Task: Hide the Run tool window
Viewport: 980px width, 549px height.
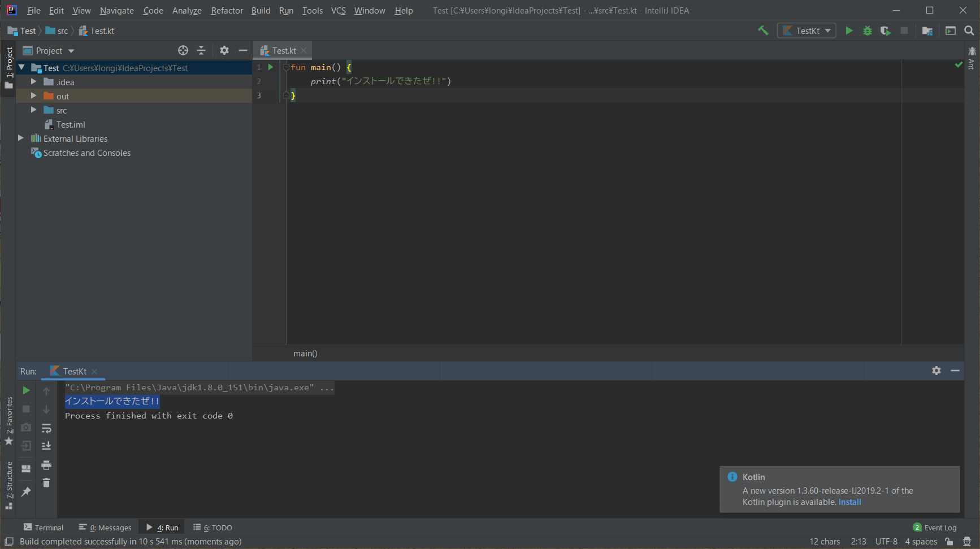Action: click(x=955, y=371)
